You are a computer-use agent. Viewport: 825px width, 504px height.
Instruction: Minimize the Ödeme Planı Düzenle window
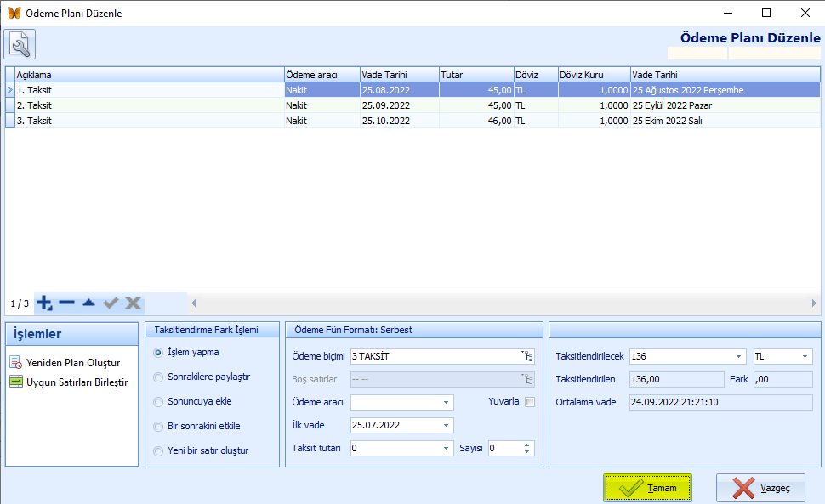[x=728, y=13]
